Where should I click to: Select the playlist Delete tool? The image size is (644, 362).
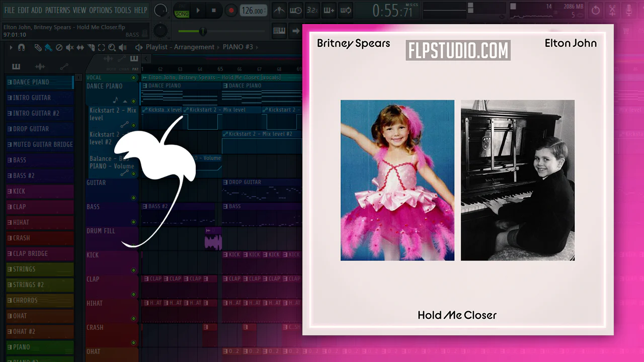tap(59, 47)
